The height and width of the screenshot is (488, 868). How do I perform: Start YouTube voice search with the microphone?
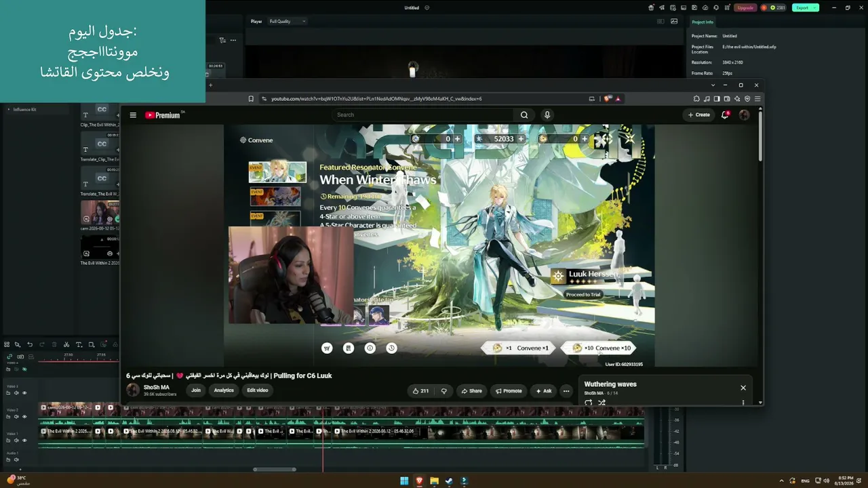(x=547, y=115)
